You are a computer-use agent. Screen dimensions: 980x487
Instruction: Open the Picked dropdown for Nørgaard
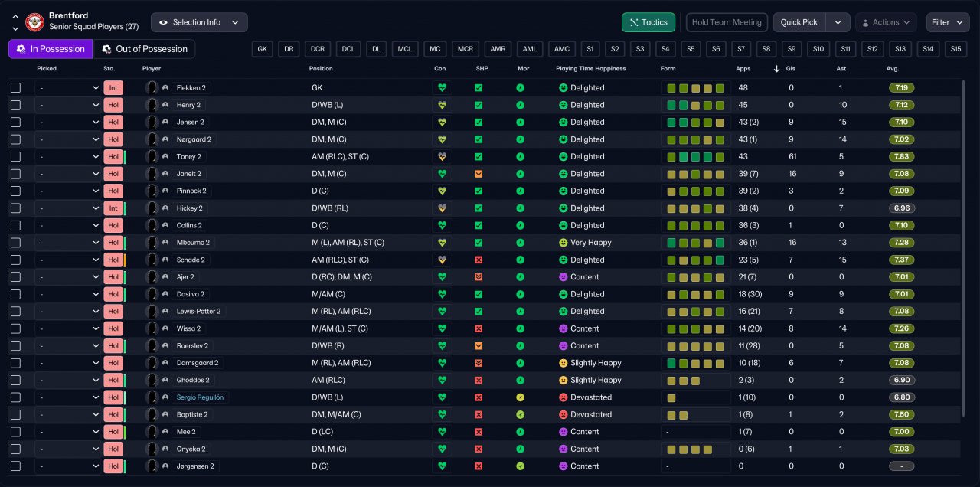[x=67, y=139]
